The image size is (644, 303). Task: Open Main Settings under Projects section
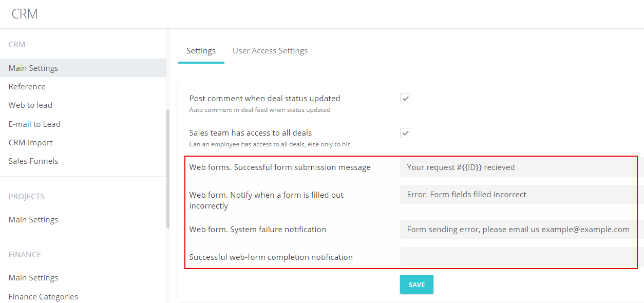pos(33,220)
